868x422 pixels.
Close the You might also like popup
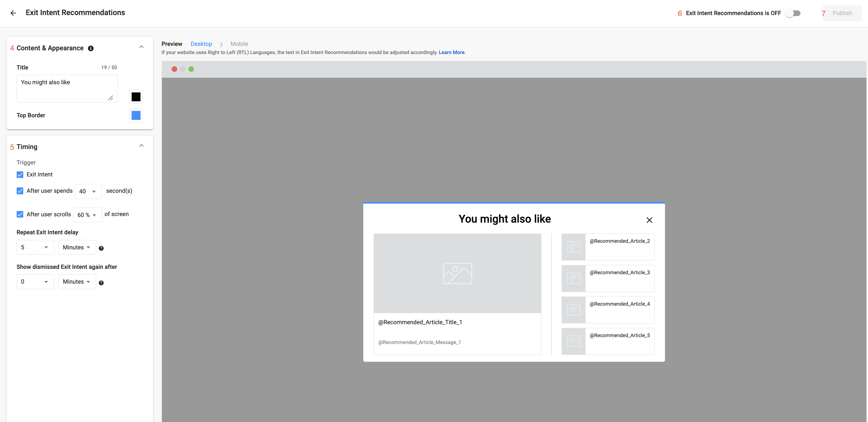click(x=649, y=220)
